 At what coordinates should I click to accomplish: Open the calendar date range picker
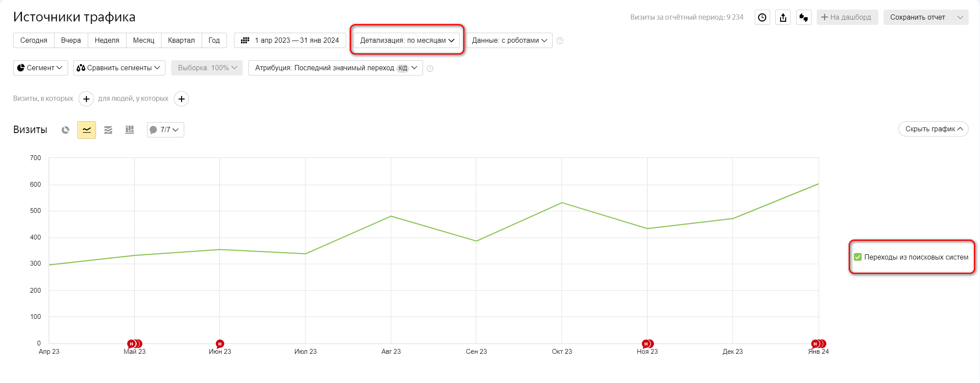(290, 41)
